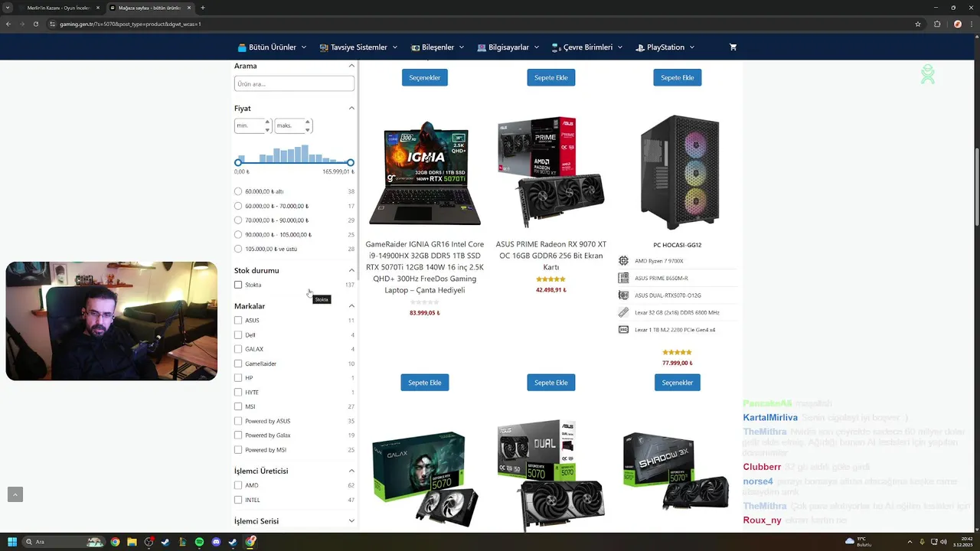Screen dimensions: 980x551
Task: Click the GPU icon beside ASUS DUAL-RTX5070
Action: tap(623, 295)
